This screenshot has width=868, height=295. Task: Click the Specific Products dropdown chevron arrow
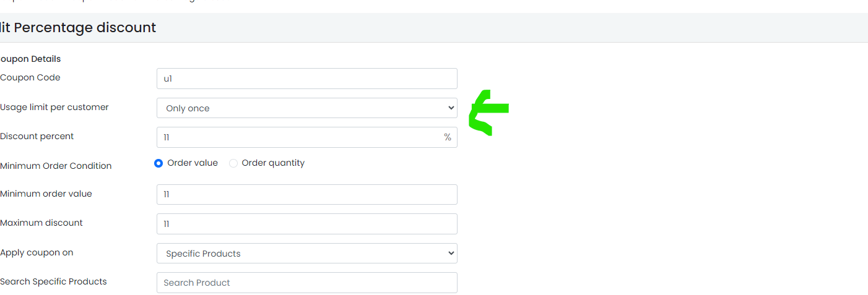450,254
